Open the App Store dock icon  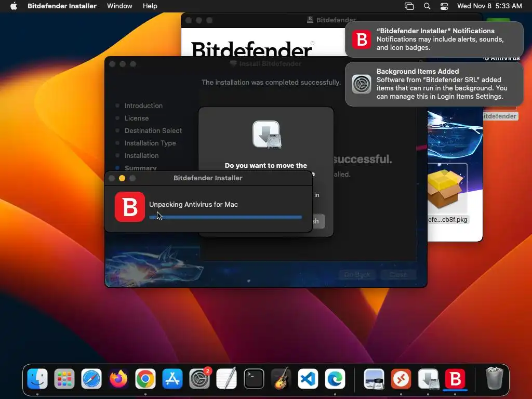[x=172, y=379]
